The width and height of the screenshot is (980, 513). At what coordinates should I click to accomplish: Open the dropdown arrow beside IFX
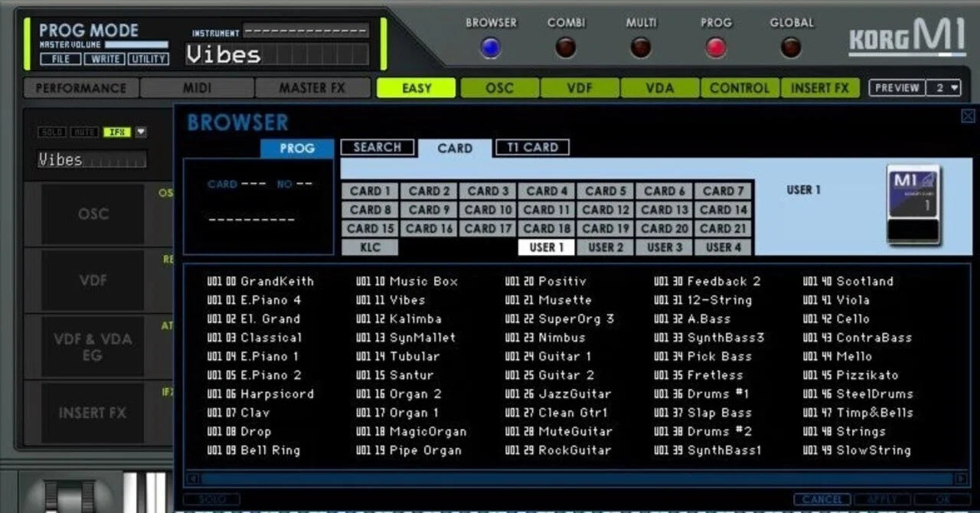tap(141, 132)
